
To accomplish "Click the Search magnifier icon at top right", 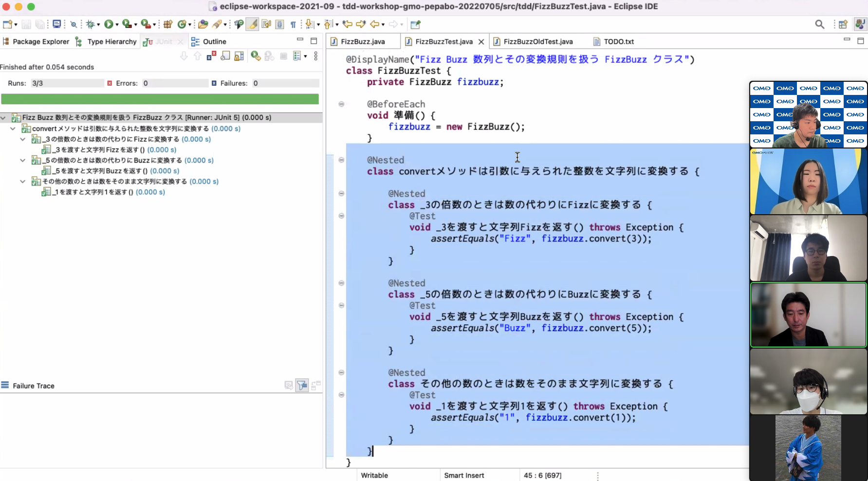I will click(820, 24).
